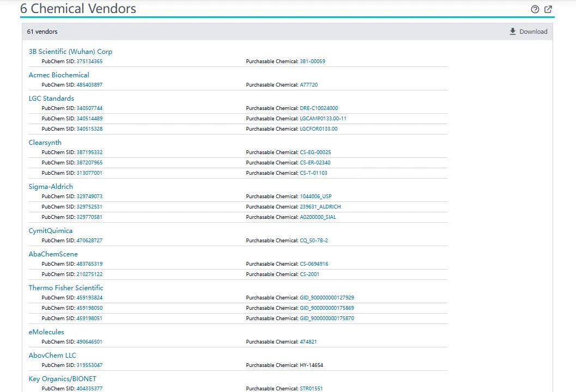Click the 61 vendors count label
Image resolution: width=576 pixels, height=392 pixels.
coord(43,32)
